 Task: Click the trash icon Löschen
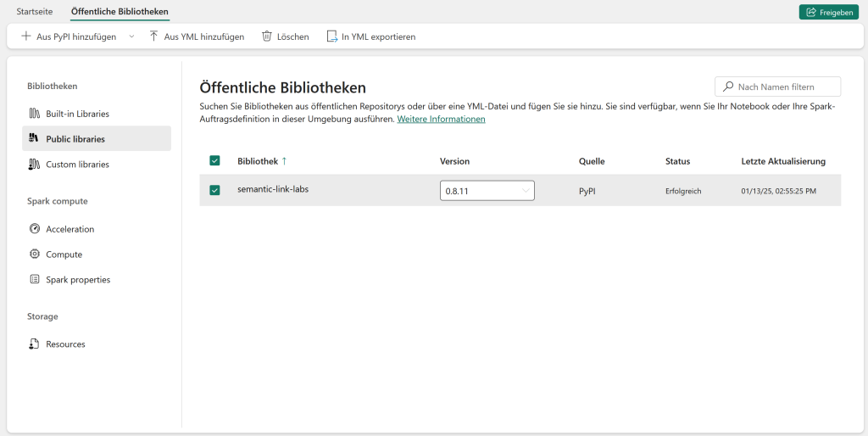[267, 36]
